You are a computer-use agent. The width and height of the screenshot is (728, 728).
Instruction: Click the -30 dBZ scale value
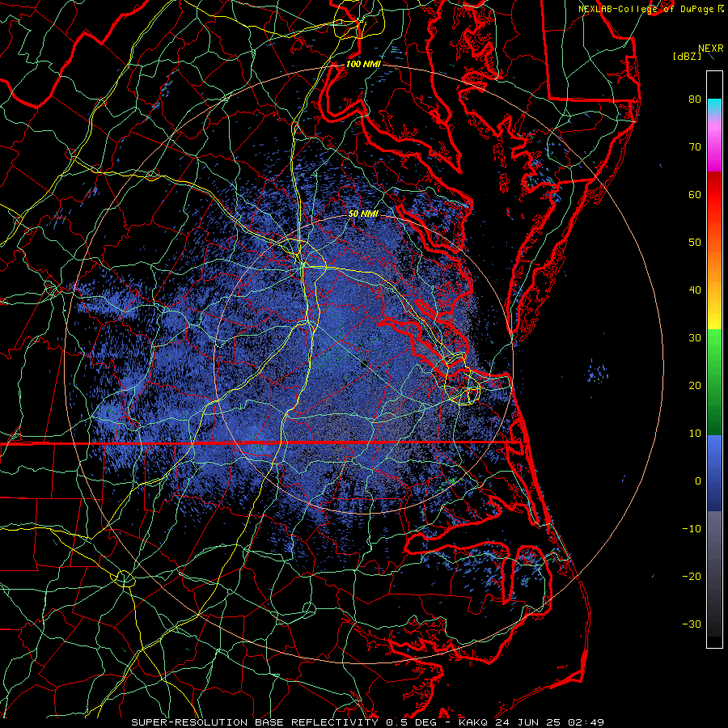point(692,624)
